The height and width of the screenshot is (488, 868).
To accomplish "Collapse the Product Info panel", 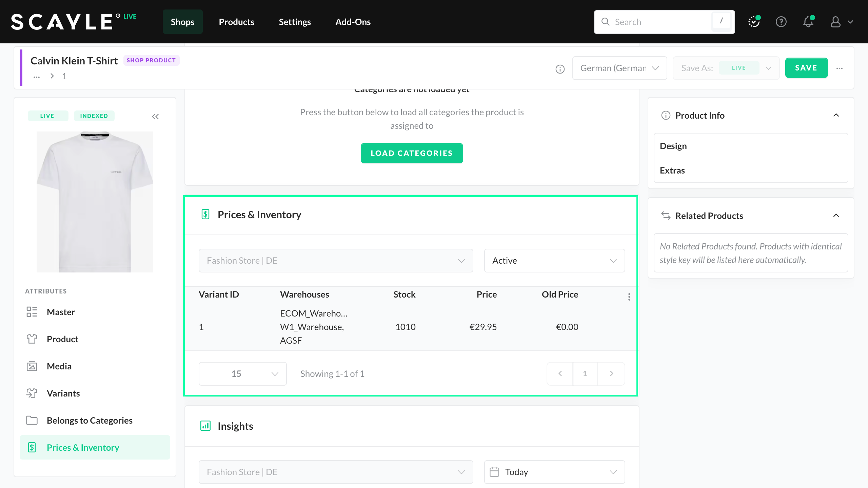I will coord(836,115).
